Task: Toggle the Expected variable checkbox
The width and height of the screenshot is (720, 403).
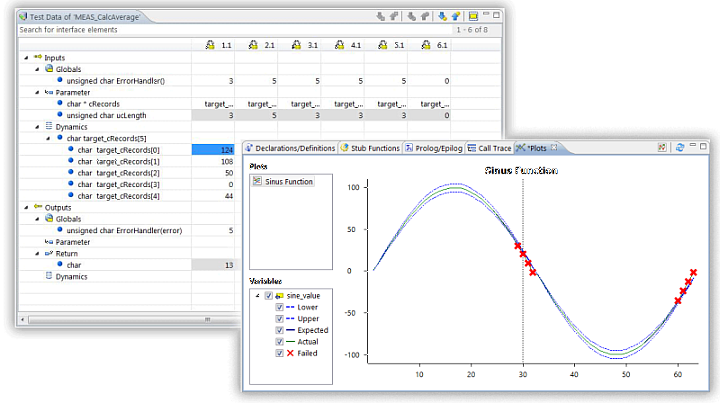Action: (x=280, y=330)
